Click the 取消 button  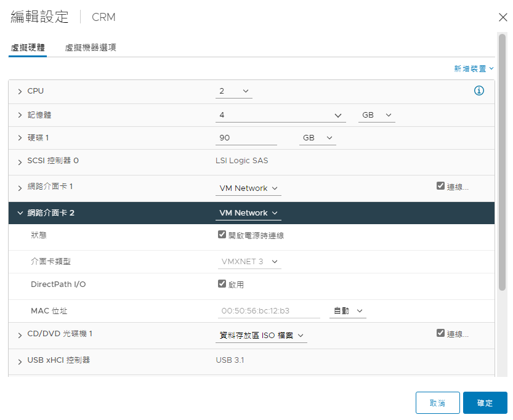tap(438, 403)
